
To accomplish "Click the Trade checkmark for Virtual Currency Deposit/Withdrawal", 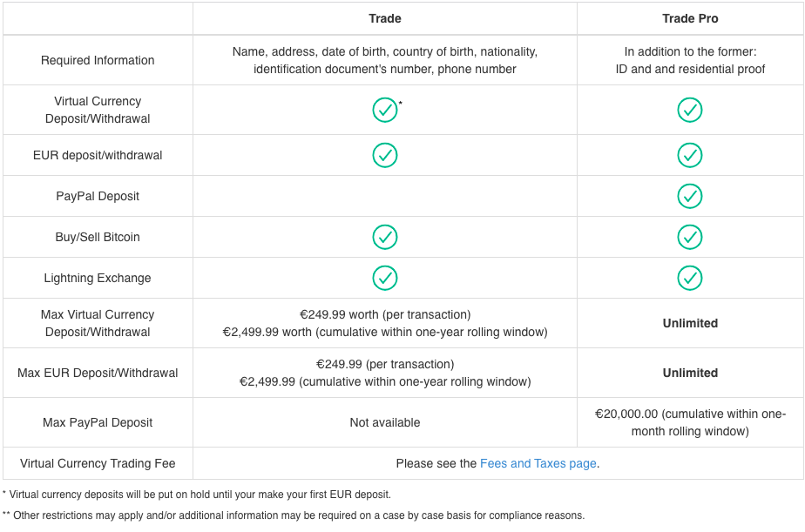I will click(x=384, y=110).
